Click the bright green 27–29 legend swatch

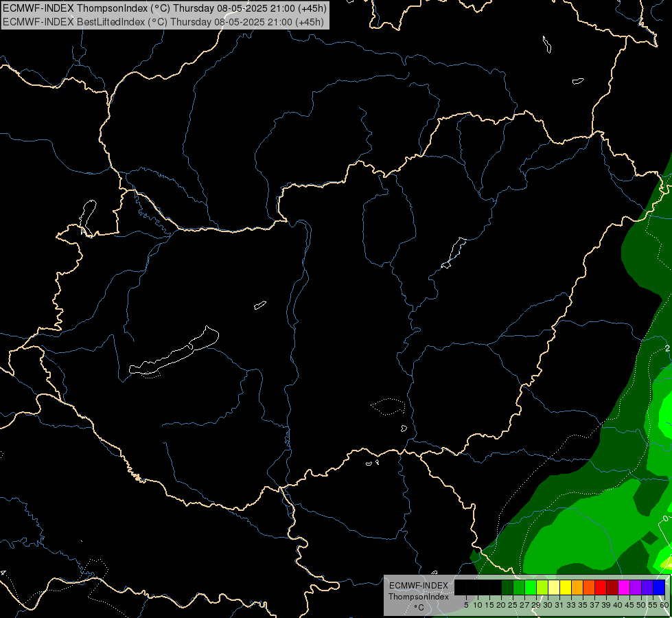pyautogui.click(x=531, y=587)
